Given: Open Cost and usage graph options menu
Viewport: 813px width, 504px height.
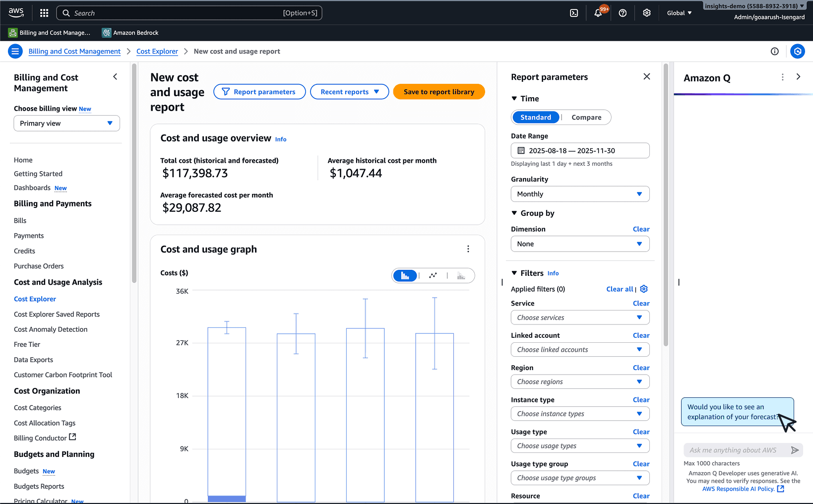Looking at the screenshot, I should pyautogui.click(x=468, y=249).
